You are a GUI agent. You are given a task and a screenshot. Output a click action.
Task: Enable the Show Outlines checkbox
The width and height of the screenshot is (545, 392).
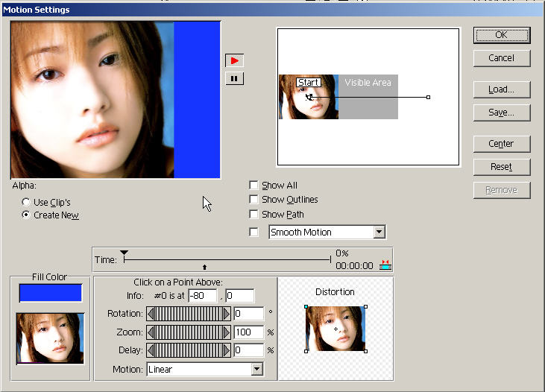tap(253, 200)
